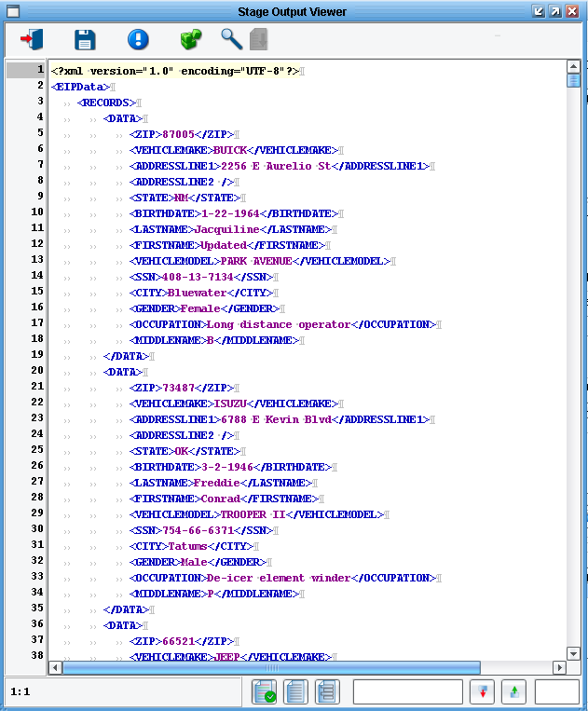Image resolution: width=588 pixels, height=711 pixels.
Task: Click the document with green checkmark icon
Action: click(265, 692)
